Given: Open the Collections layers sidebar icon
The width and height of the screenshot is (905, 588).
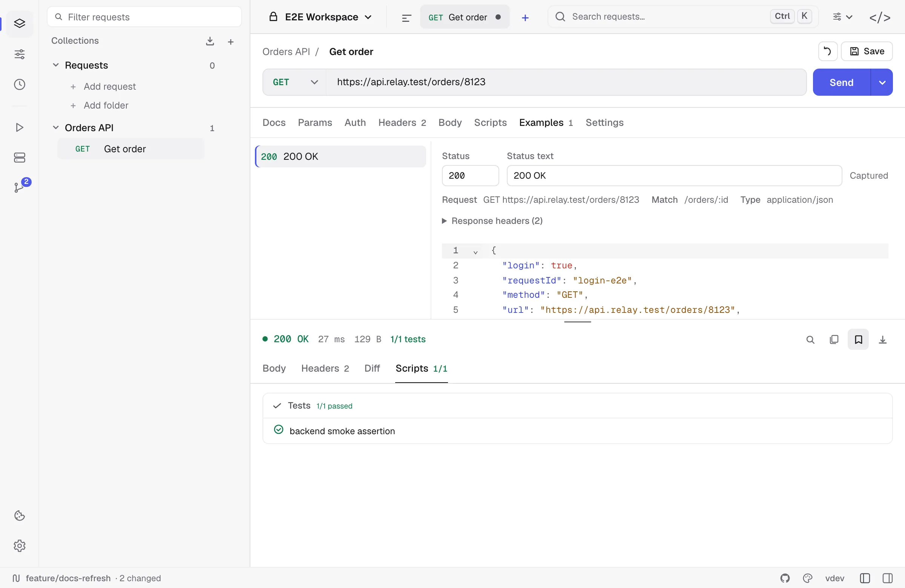Looking at the screenshot, I should click(x=19, y=24).
